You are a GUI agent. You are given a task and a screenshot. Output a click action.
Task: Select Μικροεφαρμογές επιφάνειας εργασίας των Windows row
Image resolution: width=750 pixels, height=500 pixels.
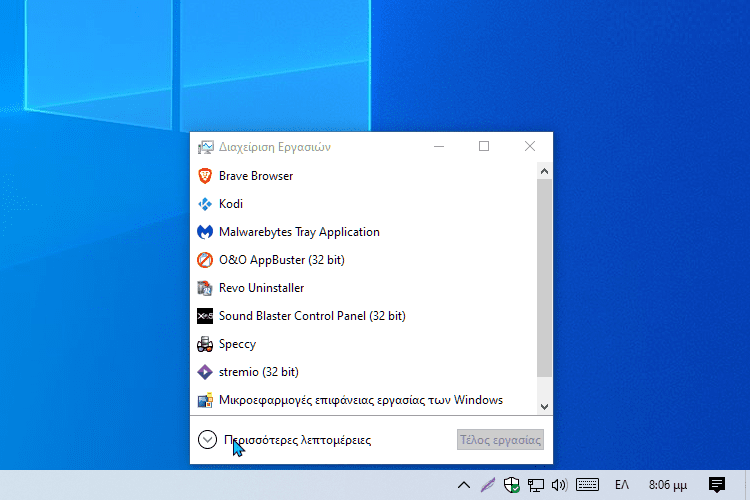click(x=364, y=400)
